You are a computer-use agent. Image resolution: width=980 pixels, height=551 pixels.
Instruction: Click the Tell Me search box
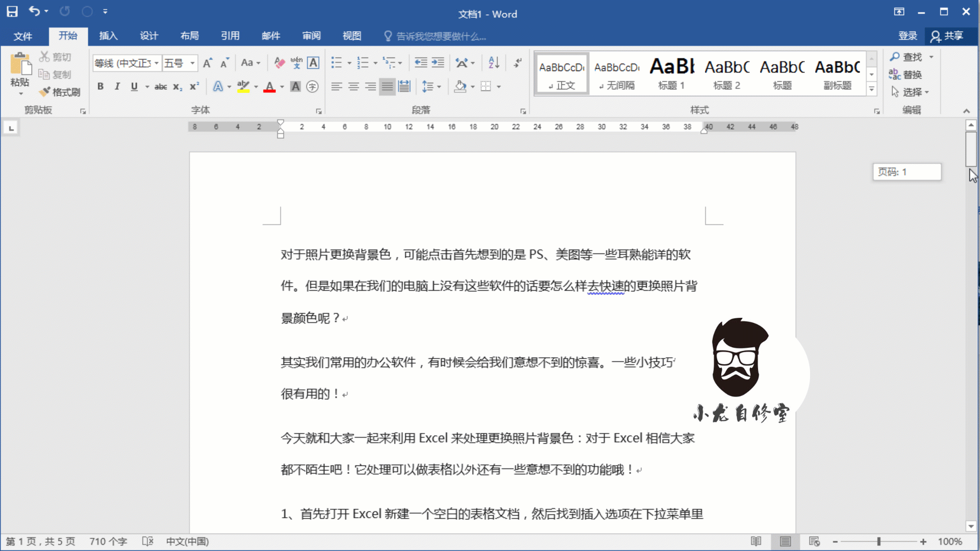435,36
